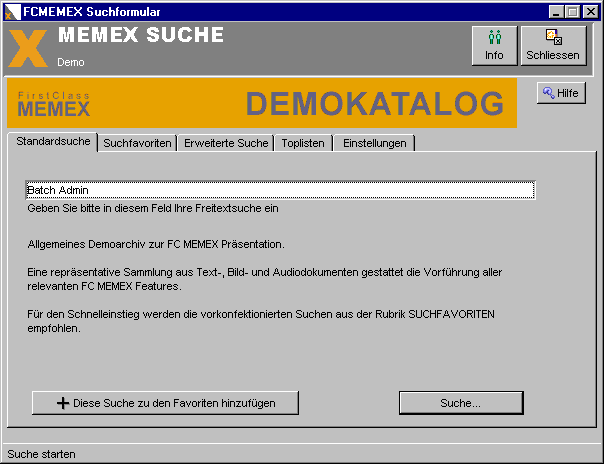Click the Suche... button to start the search
604x464 pixels.
point(461,403)
